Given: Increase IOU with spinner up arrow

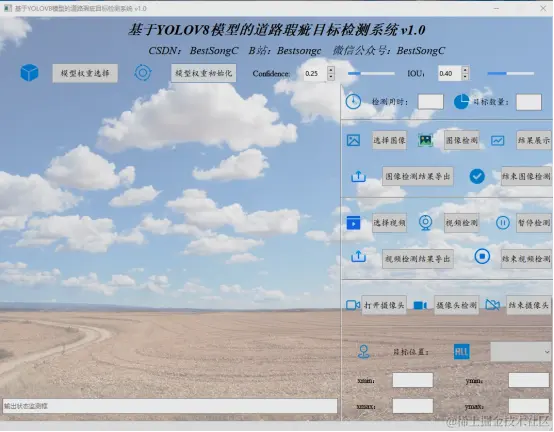Looking at the screenshot, I should [x=465, y=70].
